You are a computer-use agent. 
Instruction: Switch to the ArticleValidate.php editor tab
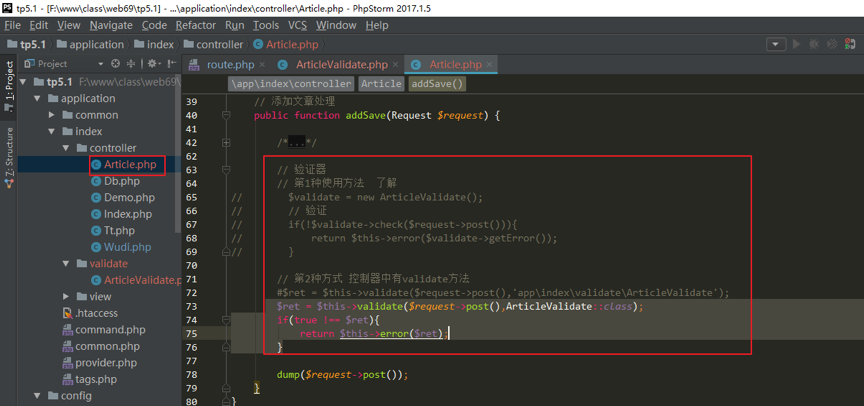(342, 64)
